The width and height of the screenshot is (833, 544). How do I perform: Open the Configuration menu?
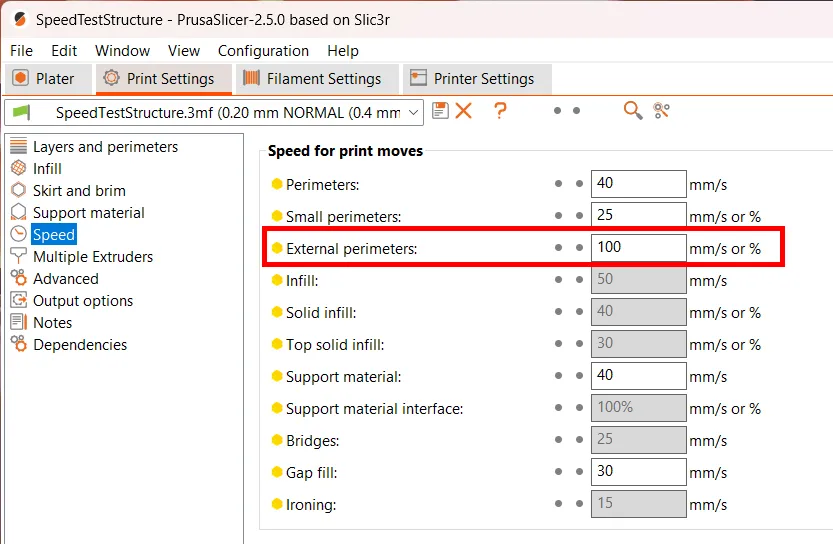point(263,51)
